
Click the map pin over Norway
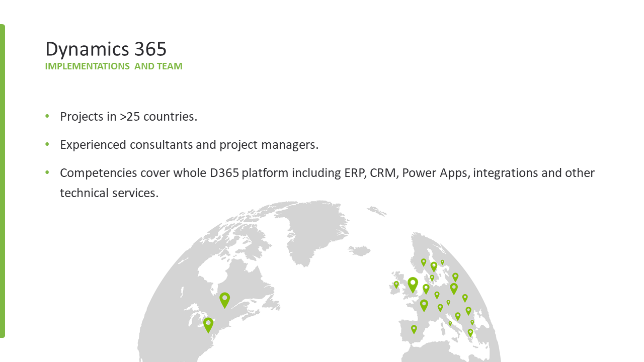(424, 262)
